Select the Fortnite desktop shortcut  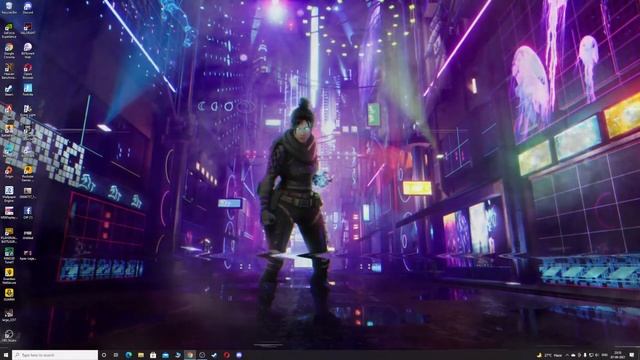click(28, 90)
